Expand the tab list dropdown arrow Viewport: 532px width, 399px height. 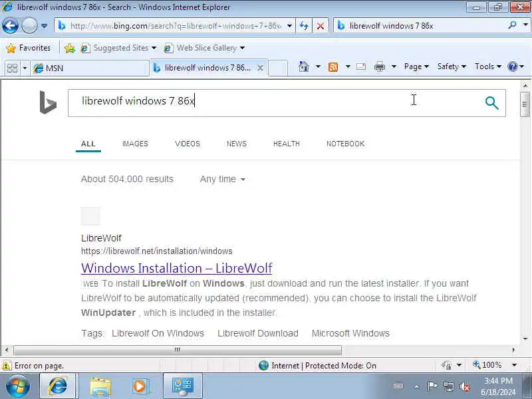click(25, 68)
